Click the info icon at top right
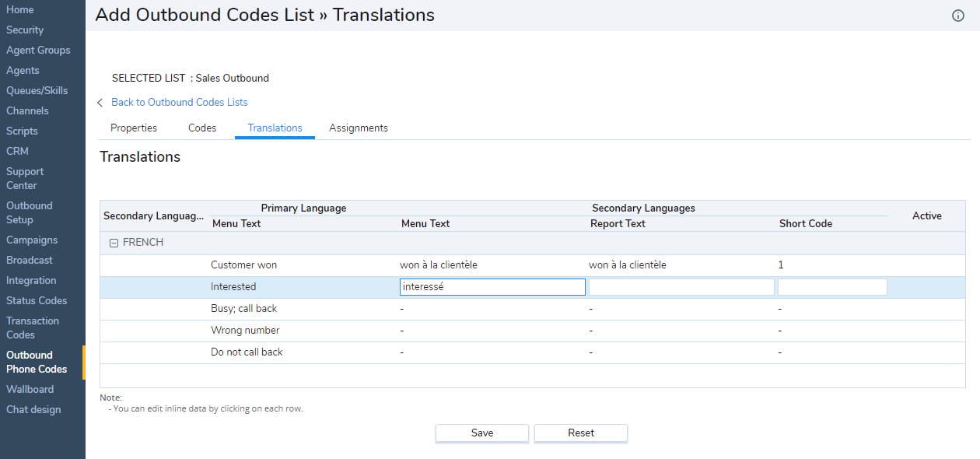This screenshot has width=980, height=459. pyautogui.click(x=958, y=16)
